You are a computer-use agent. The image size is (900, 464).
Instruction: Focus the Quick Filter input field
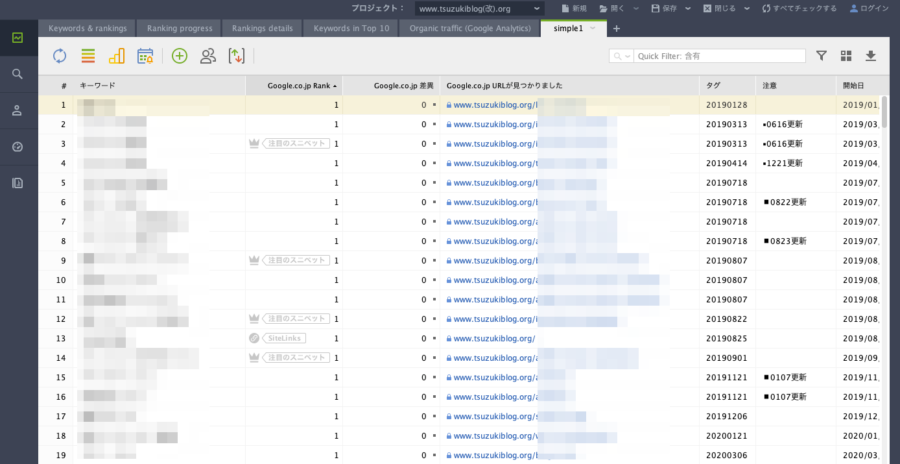point(720,56)
